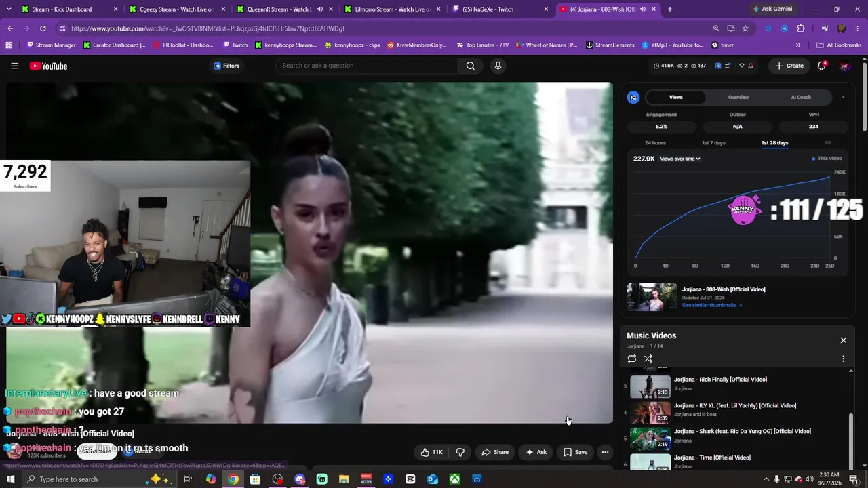Screen dimensions: 868x488
Task: Click the Share button
Action: click(494, 452)
